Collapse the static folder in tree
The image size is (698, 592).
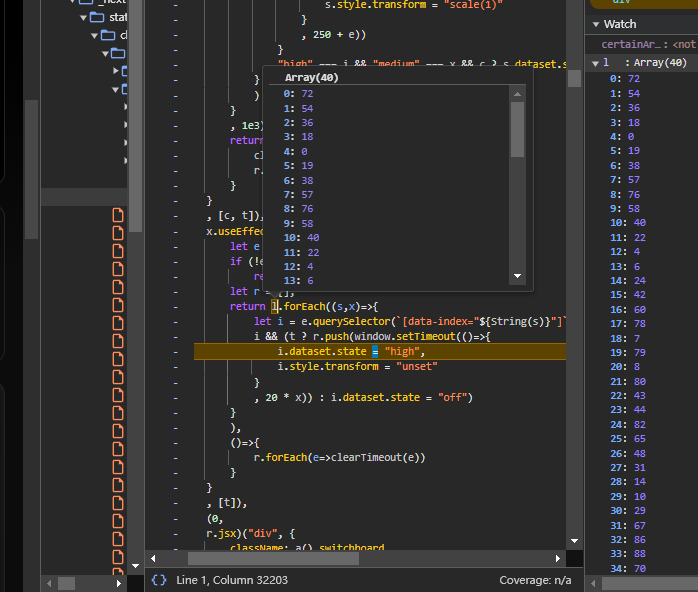(81, 18)
